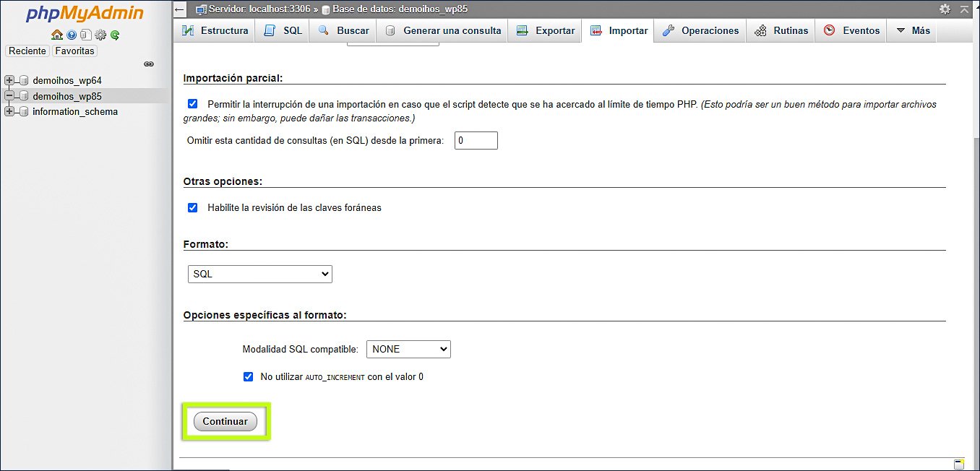Screen dimensions: 980x471
Task: Toggle the foreign key check checkbox
Action: [x=192, y=207]
